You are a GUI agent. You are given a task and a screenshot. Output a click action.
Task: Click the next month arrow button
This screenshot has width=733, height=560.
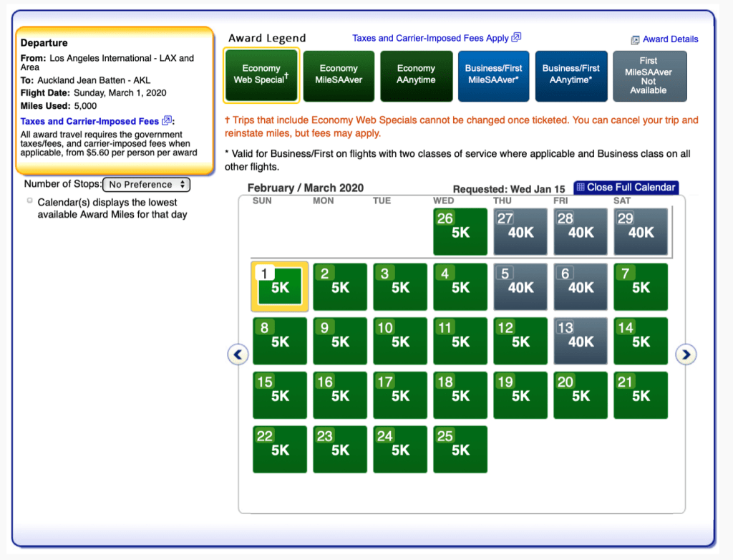pos(686,354)
